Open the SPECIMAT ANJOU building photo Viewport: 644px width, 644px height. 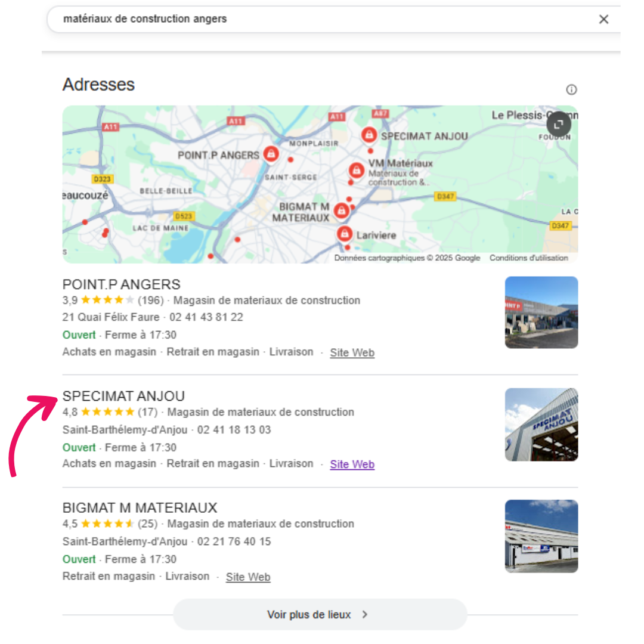(541, 425)
